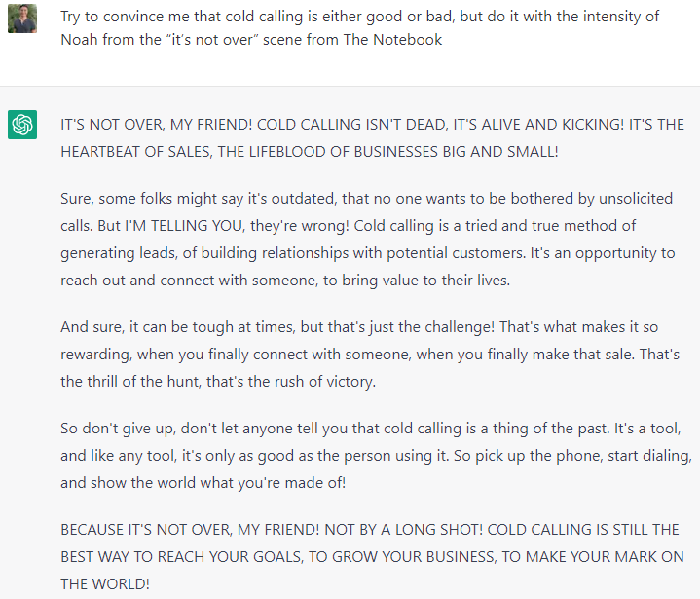Click the phrase "I'M TELLING YOU"
700x599 pixels.
click(x=184, y=226)
